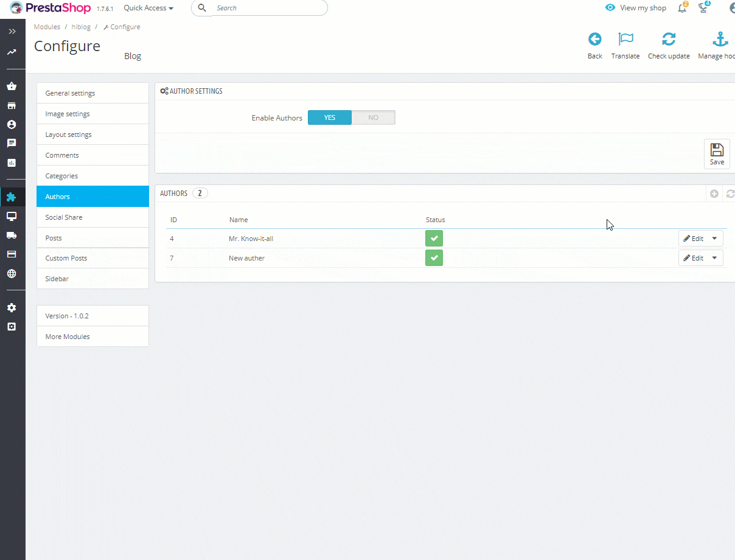Open the Stats chart icon in sidebar

point(12,163)
